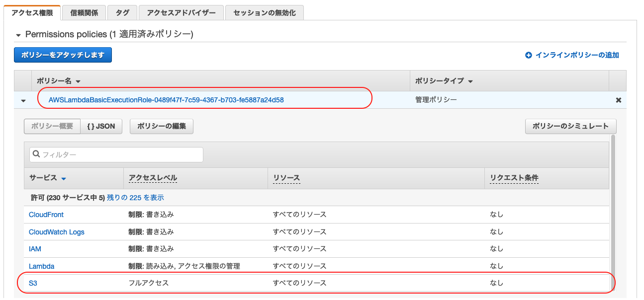Select なし in CloudWatch Logs row
Image resolution: width=644 pixels, height=300 pixels.
[496, 232]
